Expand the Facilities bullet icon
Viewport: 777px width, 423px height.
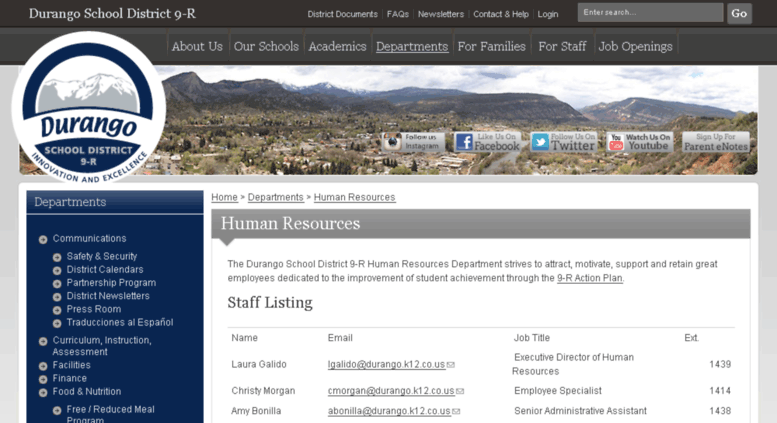point(43,366)
